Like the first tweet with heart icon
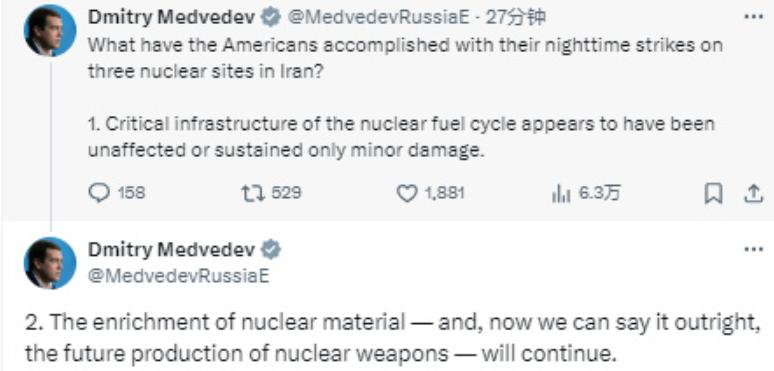This screenshot has width=774, height=371. pyautogui.click(x=407, y=193)
